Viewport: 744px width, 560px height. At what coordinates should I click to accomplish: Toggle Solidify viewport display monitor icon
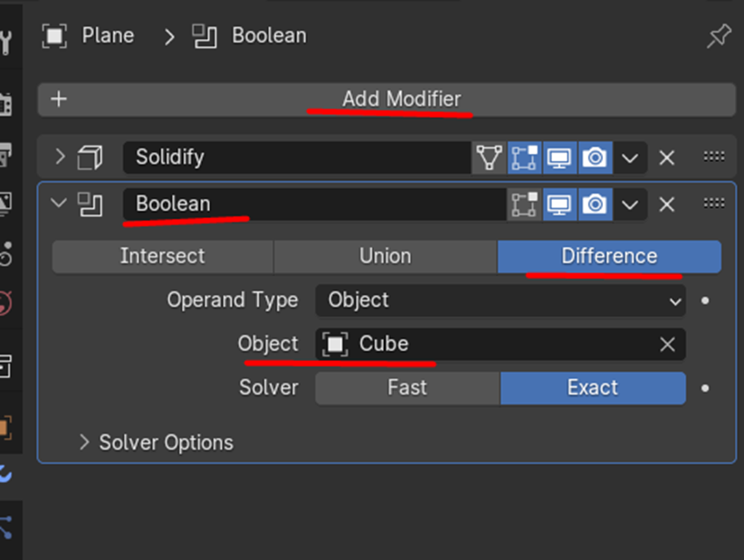[x=559, y=157]
